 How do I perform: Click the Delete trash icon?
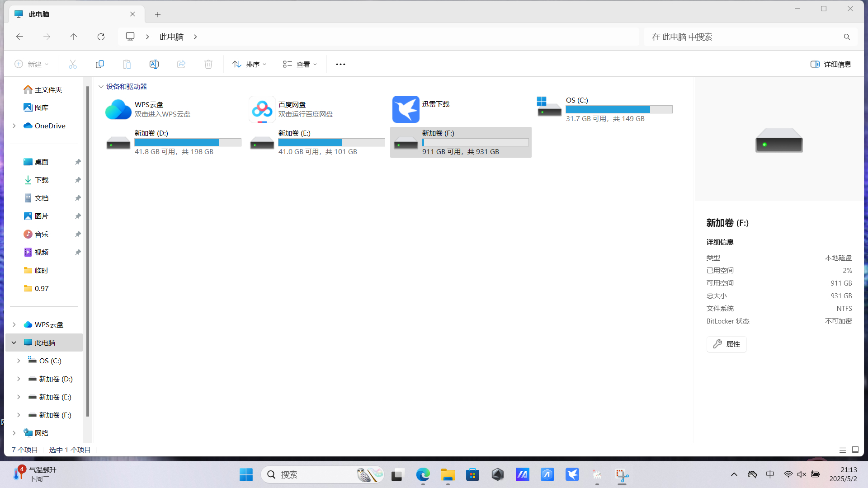[x=208, y=64]
